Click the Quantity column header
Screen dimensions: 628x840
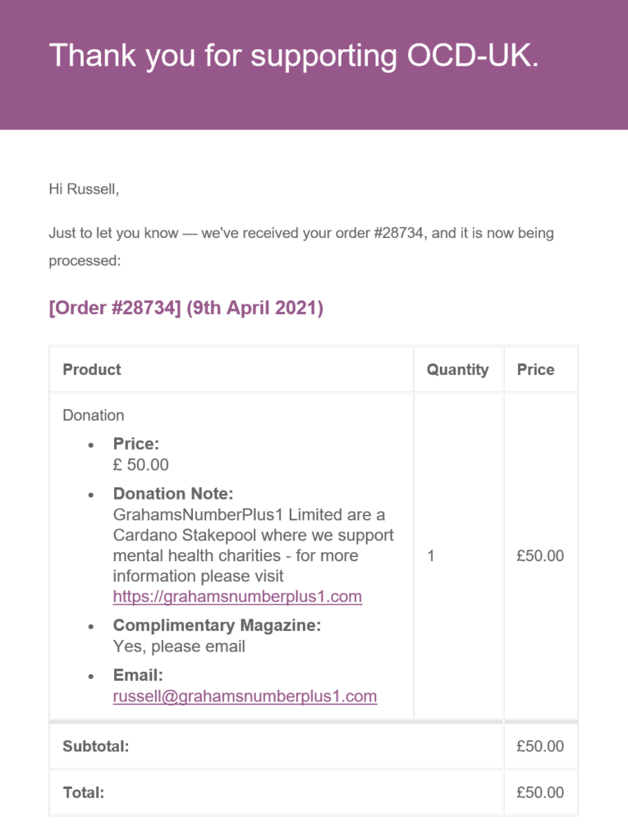[457, 370]
